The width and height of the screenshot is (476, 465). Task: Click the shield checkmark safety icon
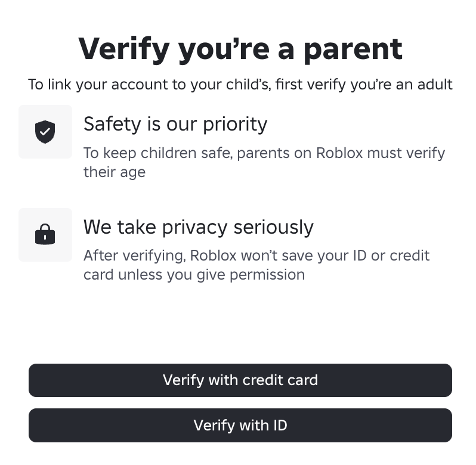[x=45, y=132]
